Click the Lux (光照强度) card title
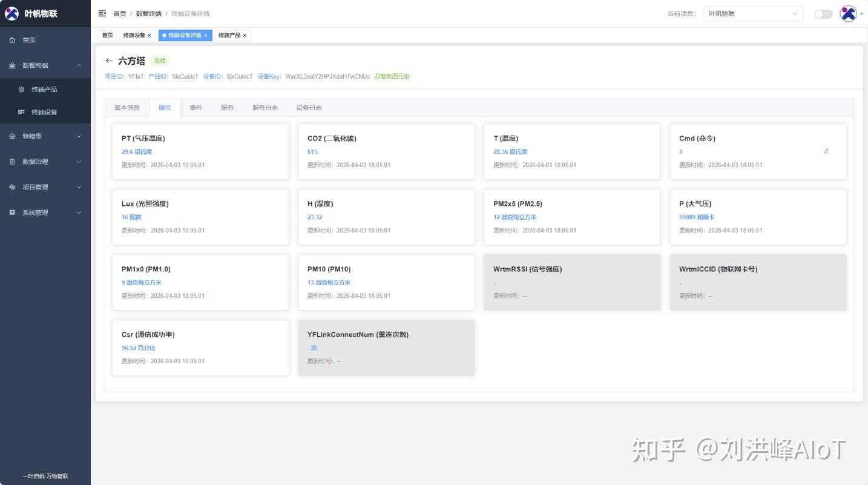 click(x=145, y=204)
